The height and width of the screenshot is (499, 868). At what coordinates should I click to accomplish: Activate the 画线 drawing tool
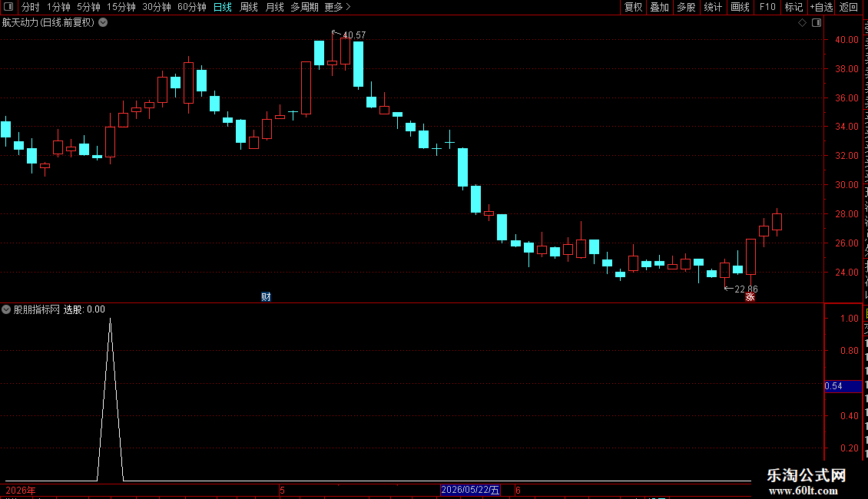pos(740,7)
